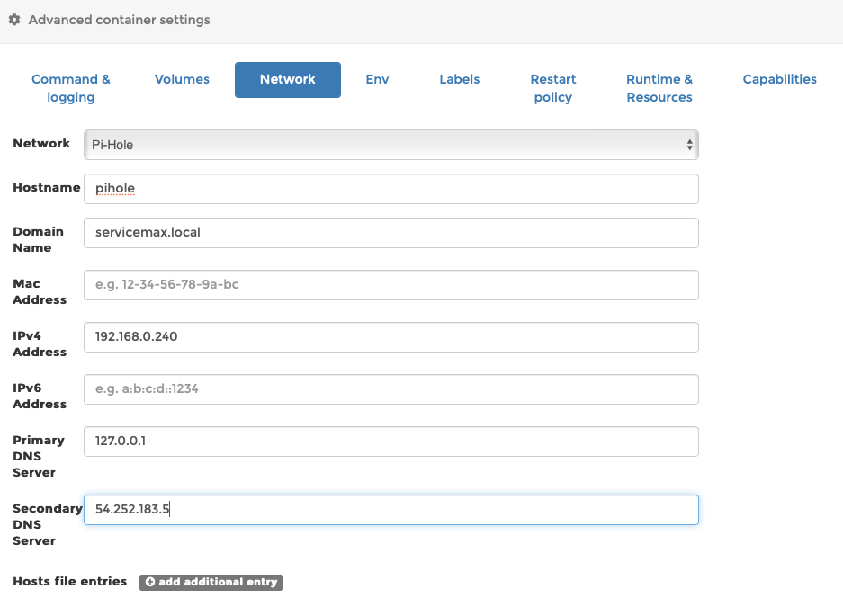Click the add additional entry button
This screenshot has height=616, width=843.
tap(211, 582)
